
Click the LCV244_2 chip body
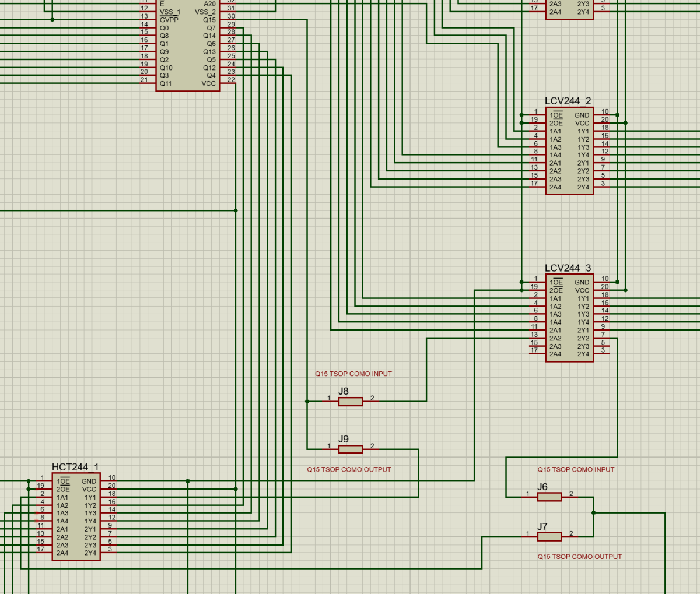(x=569, y=151)
